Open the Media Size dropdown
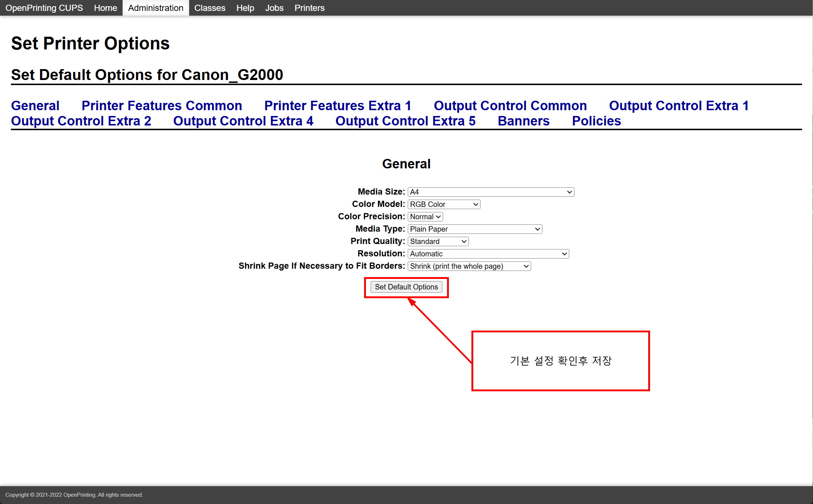 tap(490, 192)
